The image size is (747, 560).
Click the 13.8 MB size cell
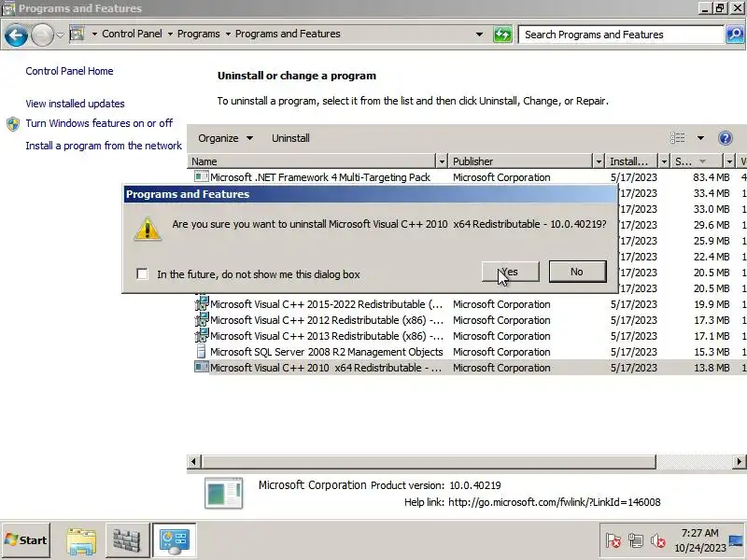[712, 368]
